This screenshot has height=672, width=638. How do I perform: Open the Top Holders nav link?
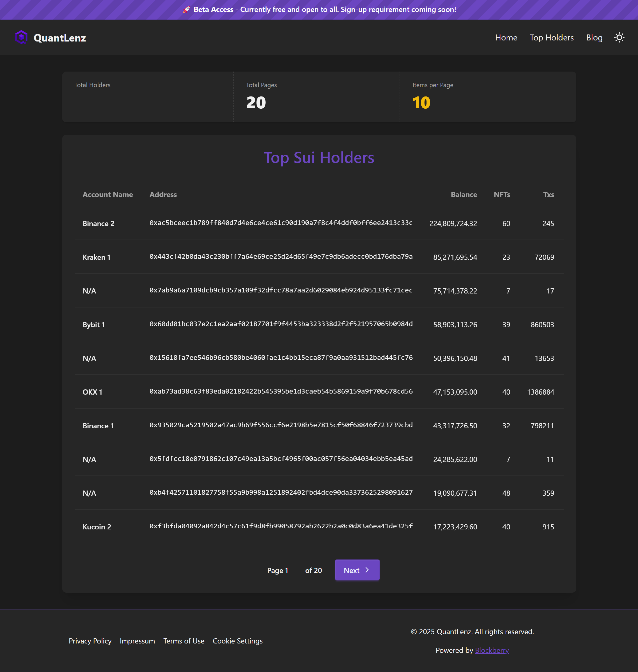pos(551,37)
